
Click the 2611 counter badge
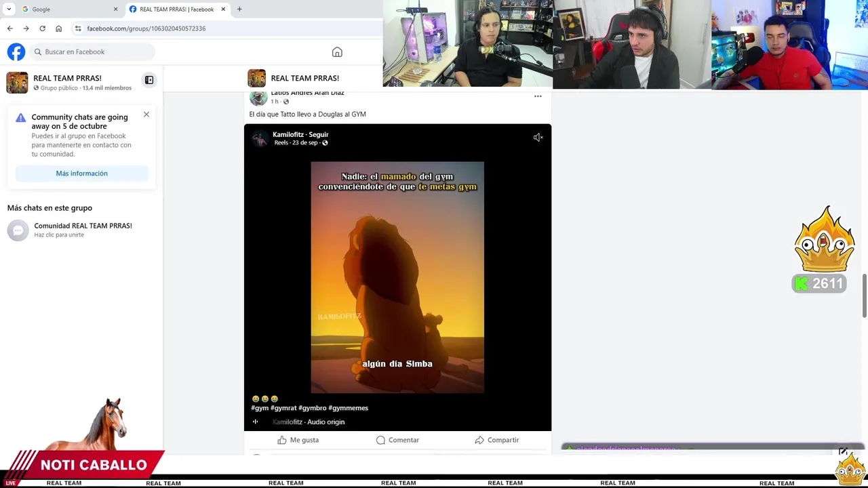tap(819, 283)
